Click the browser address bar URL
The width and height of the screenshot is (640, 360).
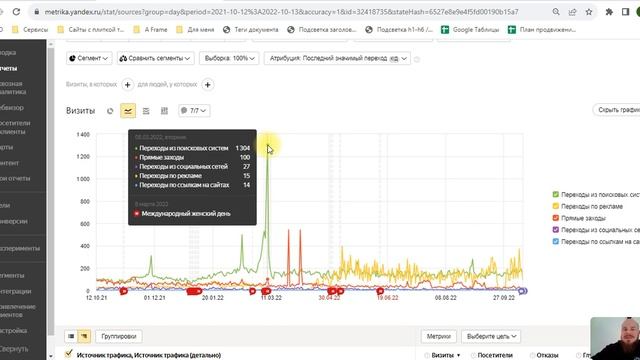pos(281,12)
